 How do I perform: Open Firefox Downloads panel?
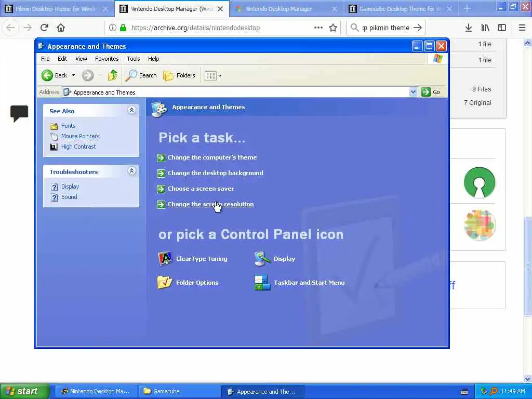coord(468,28)
